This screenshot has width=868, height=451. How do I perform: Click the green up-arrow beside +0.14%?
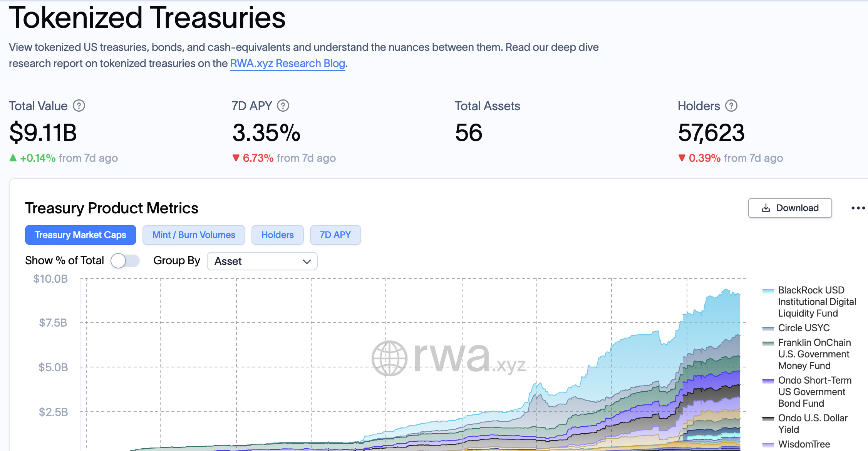tap(13, 158)
